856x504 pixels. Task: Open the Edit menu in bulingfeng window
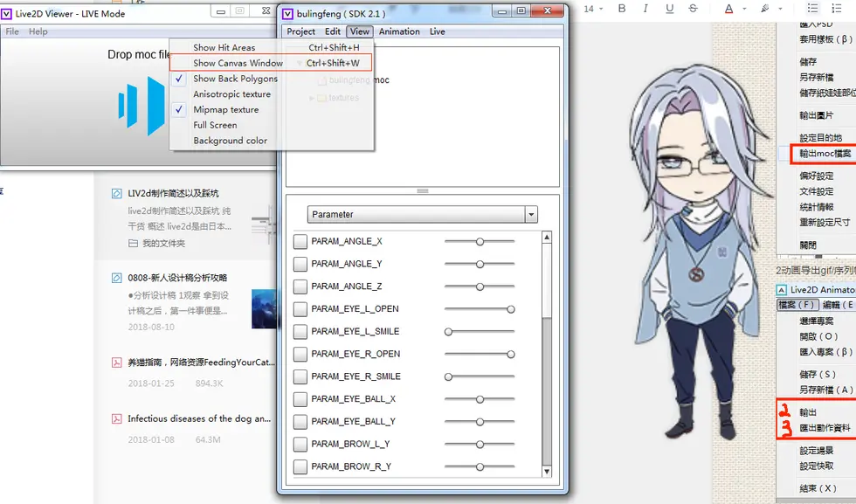333,31
